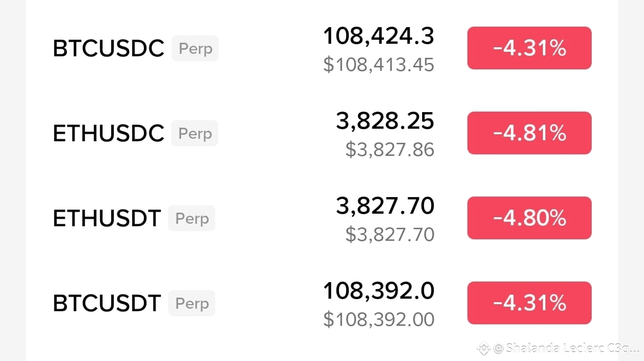Viewport: 644px width, 361px height.
Task: Open the BTCUSDC perpetual pair
Action: 108,49
